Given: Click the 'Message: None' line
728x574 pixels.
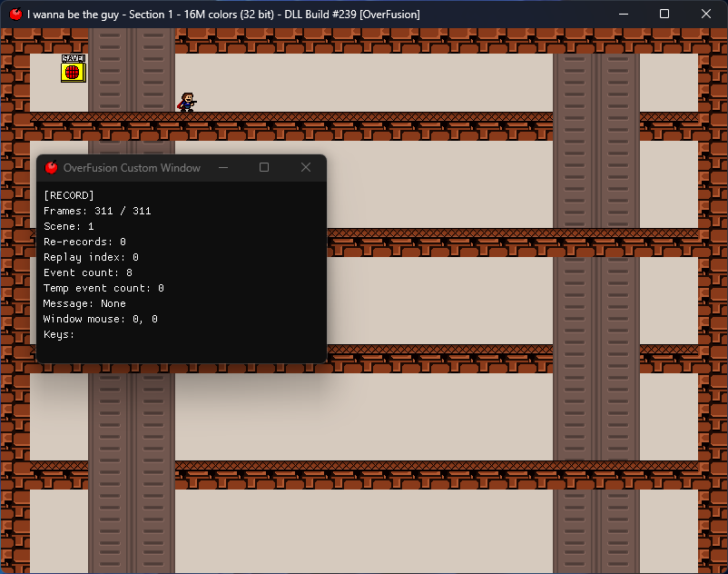Looking at the screenshot, I should tap(84, 303).
